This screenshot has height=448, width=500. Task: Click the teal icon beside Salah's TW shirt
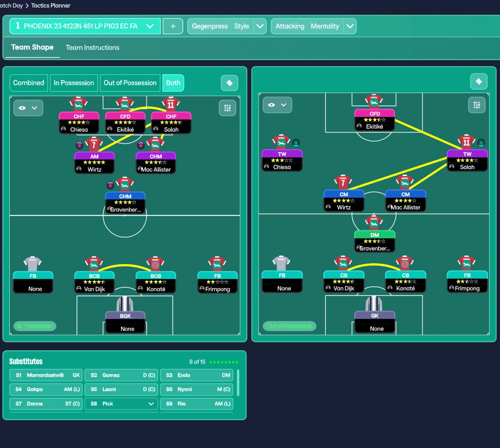coord(481,143)
